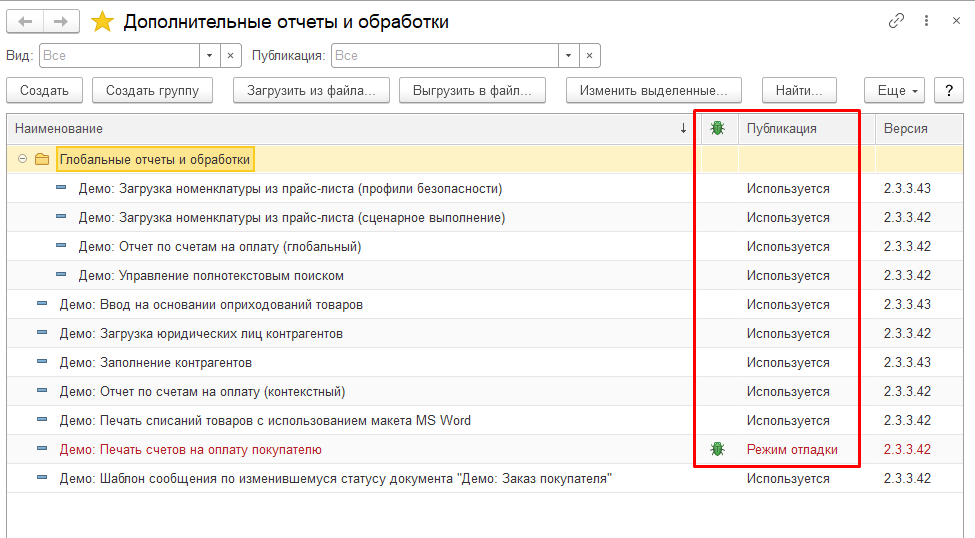The width and height of the screenshot is (975, 538).
Task: Click the bug icon in the Печать счетов row
Action: [x=718, y=449]
